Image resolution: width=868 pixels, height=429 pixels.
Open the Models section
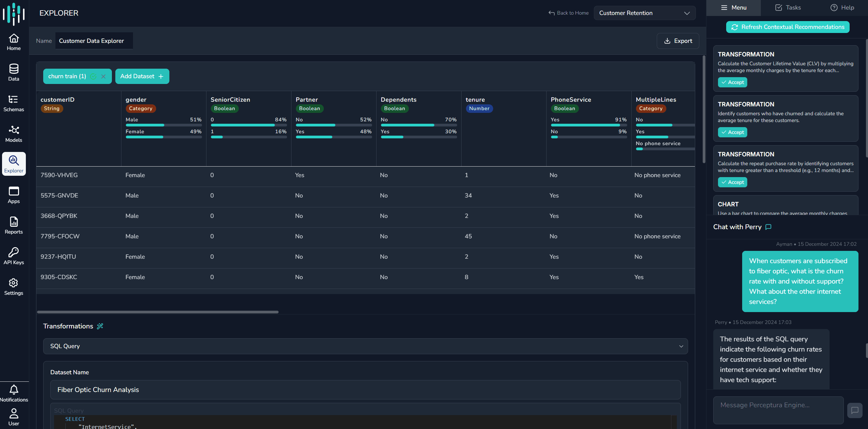coord(14,134)
